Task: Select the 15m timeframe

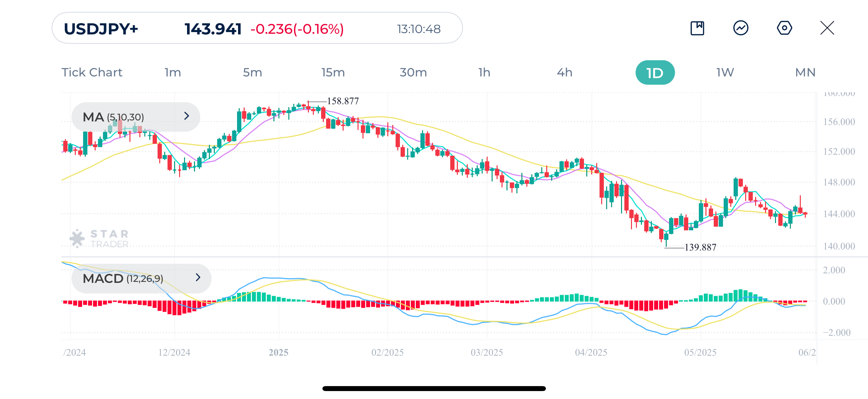Action: tap(333, 72)
